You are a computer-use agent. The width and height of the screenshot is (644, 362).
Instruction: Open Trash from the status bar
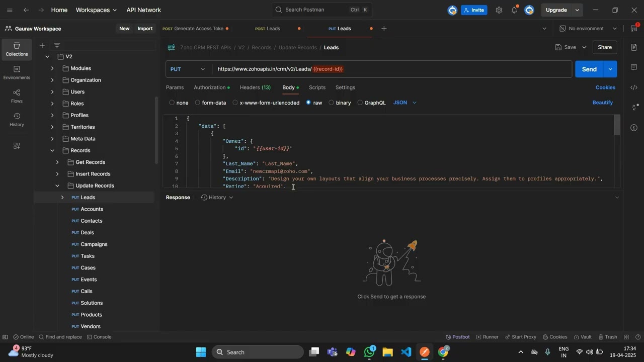coord(607,337)
